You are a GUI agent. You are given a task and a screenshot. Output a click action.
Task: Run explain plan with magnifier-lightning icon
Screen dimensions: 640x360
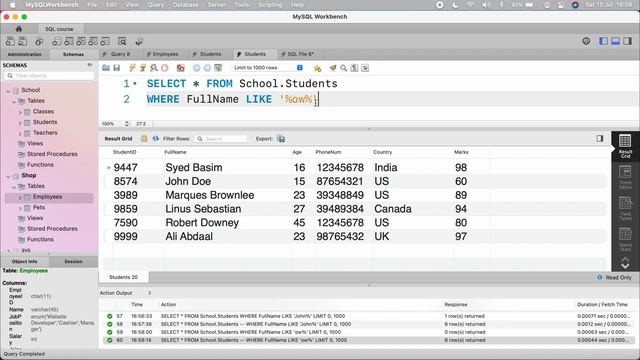click(x=154, y=68)
